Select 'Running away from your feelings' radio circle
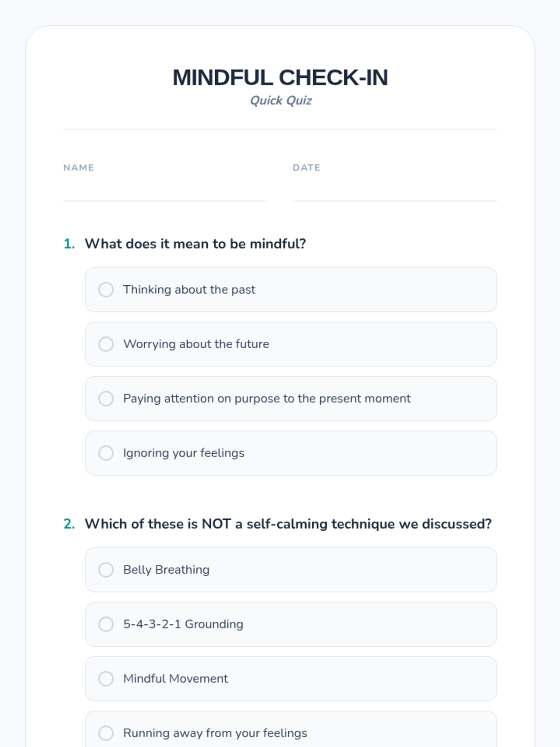This screenshot has width=560, height=747. [x=106, y=733]
